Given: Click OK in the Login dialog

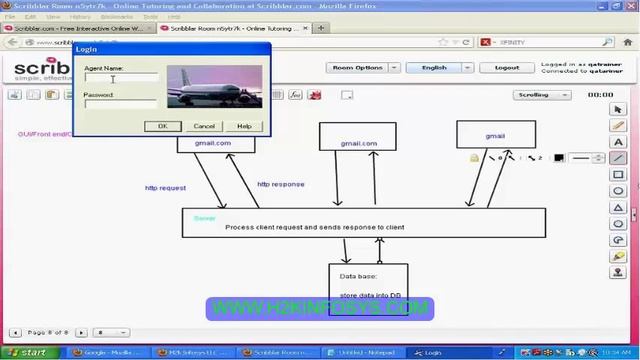Looking at the screenshot, I should click(x=163, y=126).
